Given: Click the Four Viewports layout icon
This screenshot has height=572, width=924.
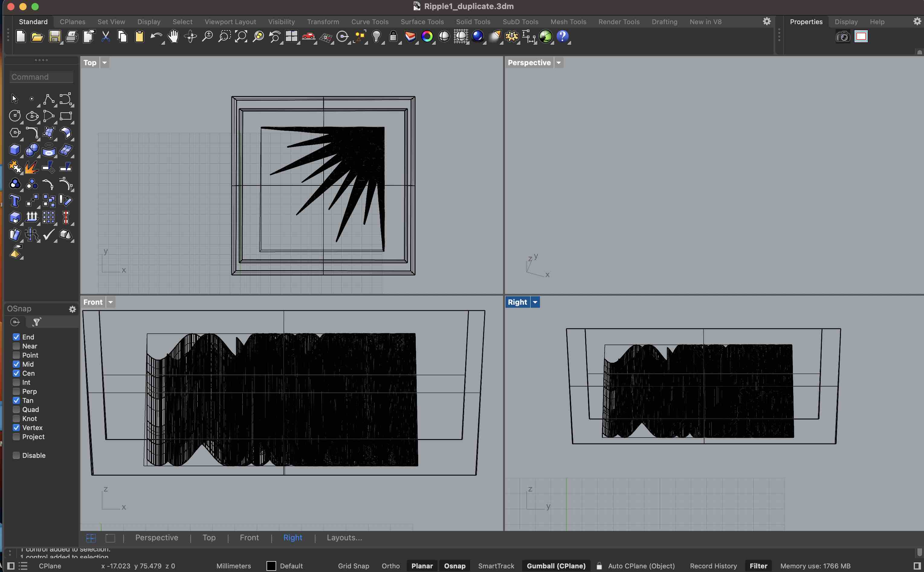Looking at the screenshot, I should click(291, 37).
